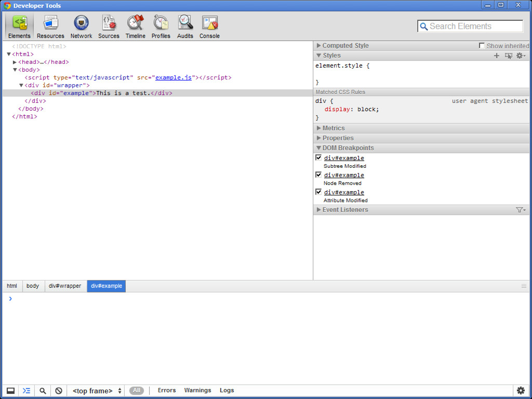
Task: Click the closing </body> tag row
Action: (x=31, y=109)
